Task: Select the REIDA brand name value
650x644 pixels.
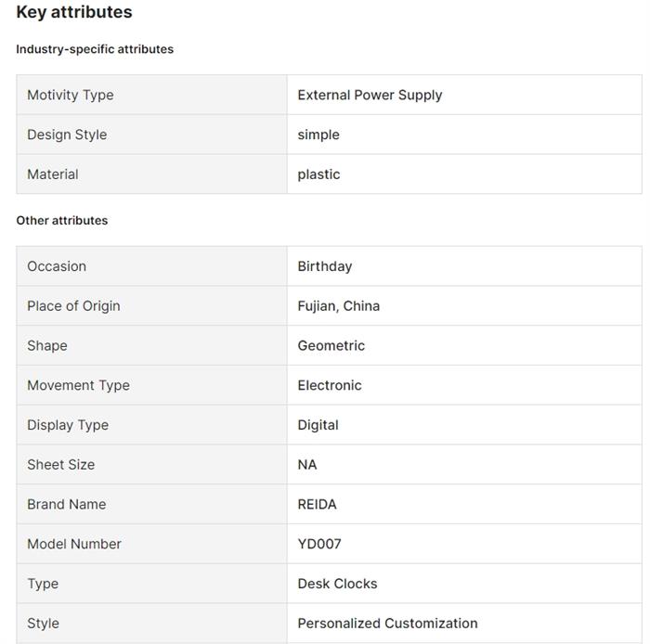Action: (x=318, y=505)
